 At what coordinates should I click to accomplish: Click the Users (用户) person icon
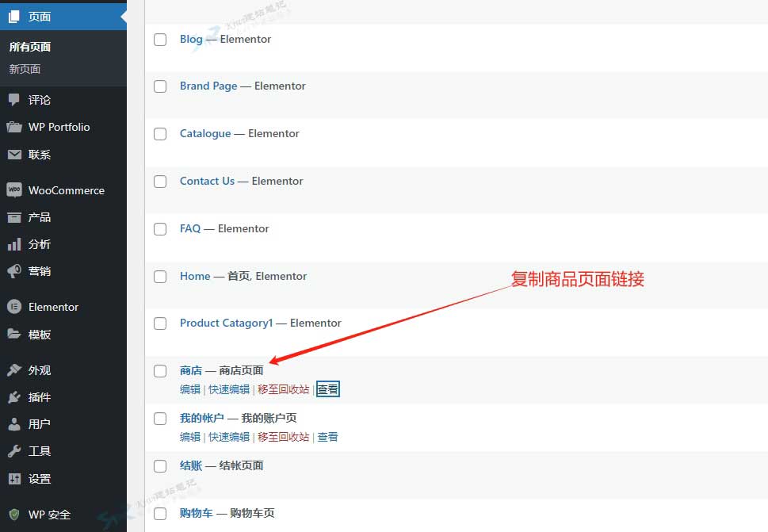pyautogui.click(x=14, y=423)
